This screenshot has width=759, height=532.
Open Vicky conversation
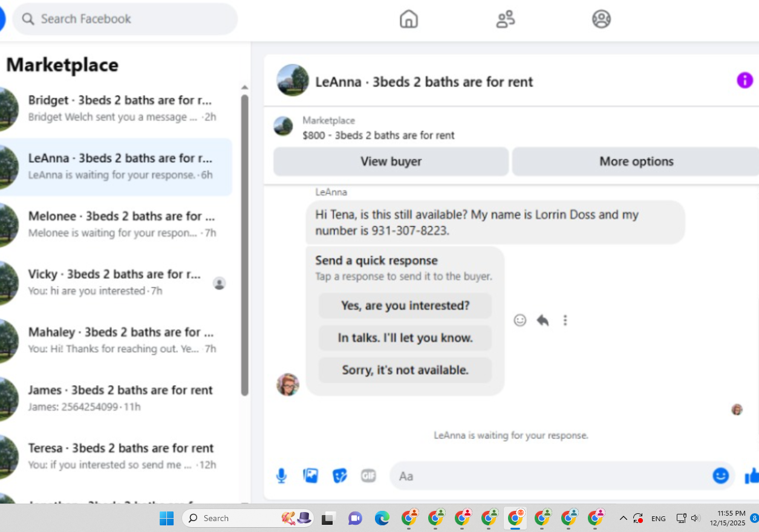pyautogui.click(x=116, y=283)
